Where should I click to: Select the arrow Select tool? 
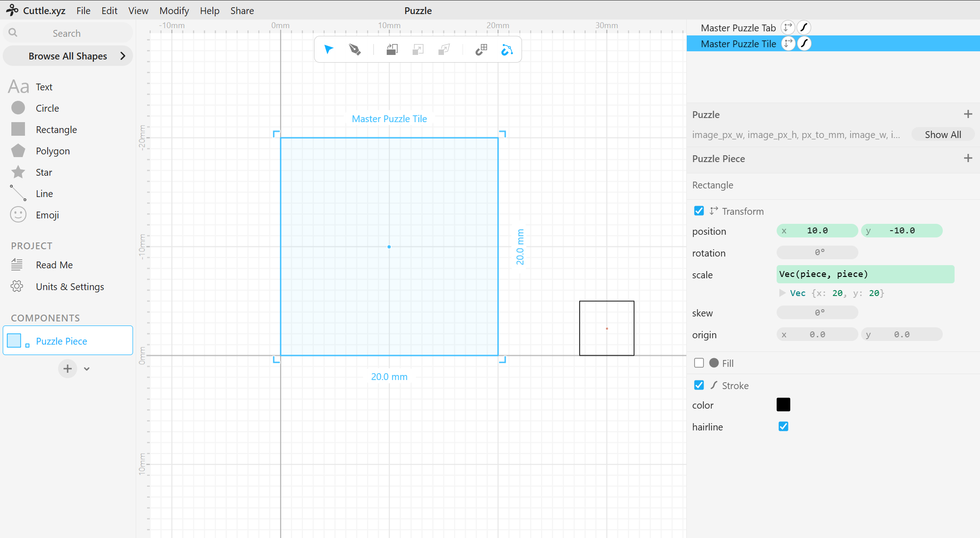click(329, 49)
